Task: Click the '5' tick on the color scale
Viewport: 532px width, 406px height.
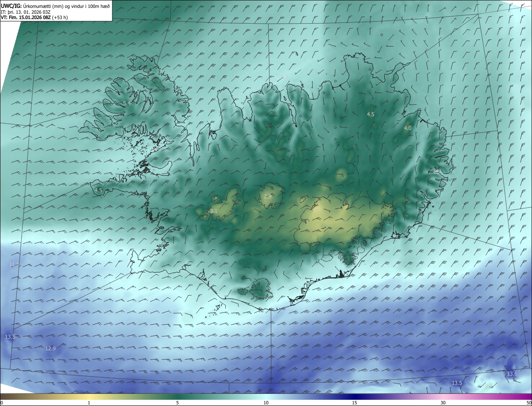Action: 177,403
